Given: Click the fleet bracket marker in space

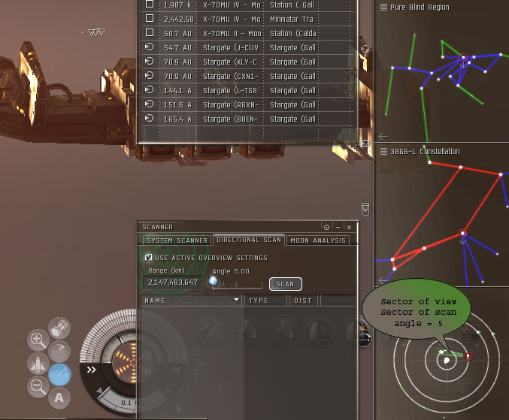Looking at the screenshot, I should coord(97,32).
